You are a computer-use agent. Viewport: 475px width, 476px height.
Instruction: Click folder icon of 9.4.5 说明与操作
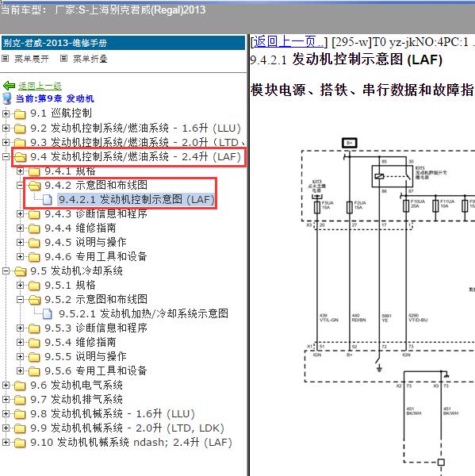pyautogui.click(x=34, y=243)
